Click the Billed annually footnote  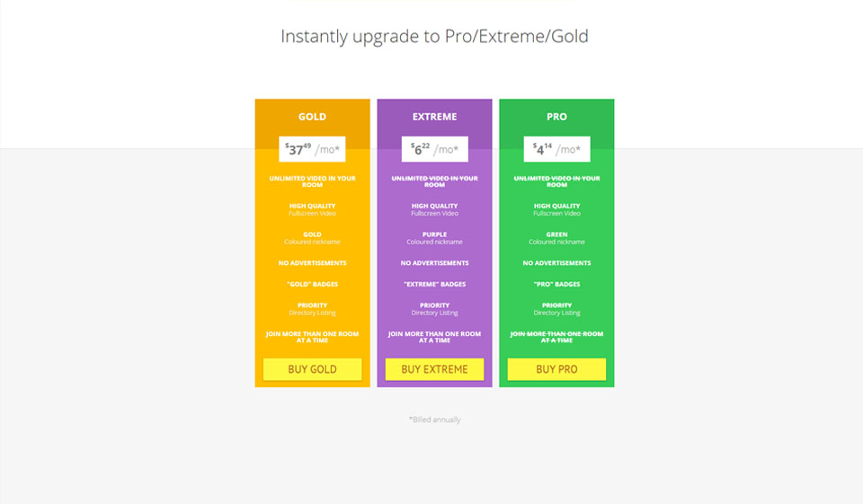coord(434,420)
